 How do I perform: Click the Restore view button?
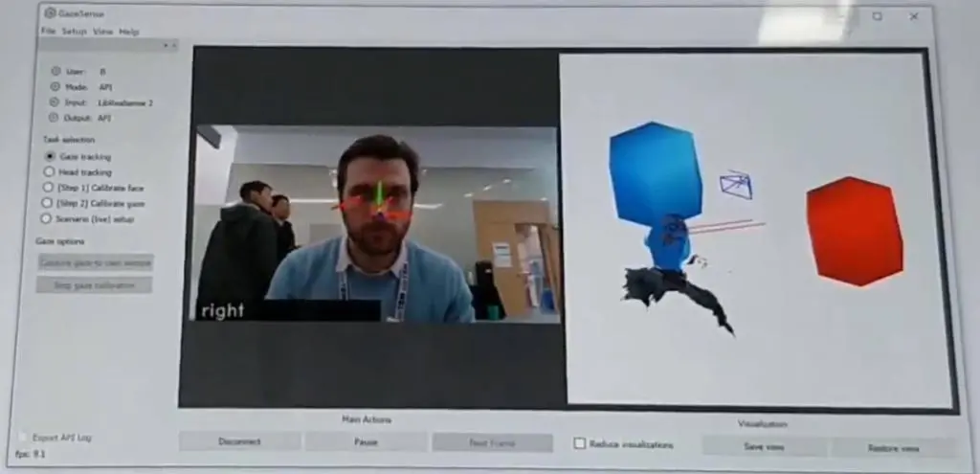pyautogui.click(x=893, y=448)
